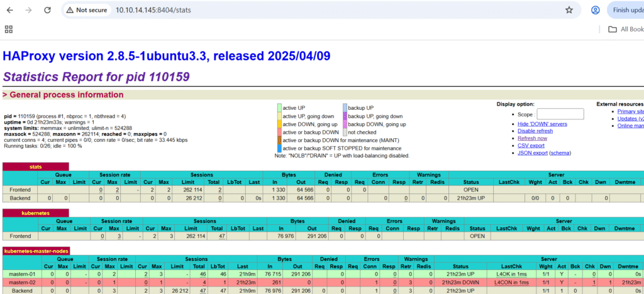Type in the Scope filter field
Screen dimensions: 644x294
(560, 114)
